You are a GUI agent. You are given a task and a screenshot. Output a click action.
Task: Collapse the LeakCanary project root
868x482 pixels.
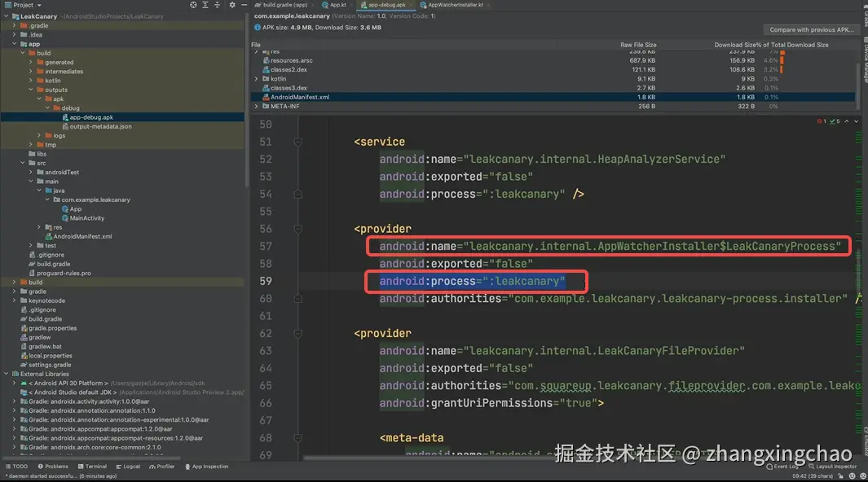6,16
